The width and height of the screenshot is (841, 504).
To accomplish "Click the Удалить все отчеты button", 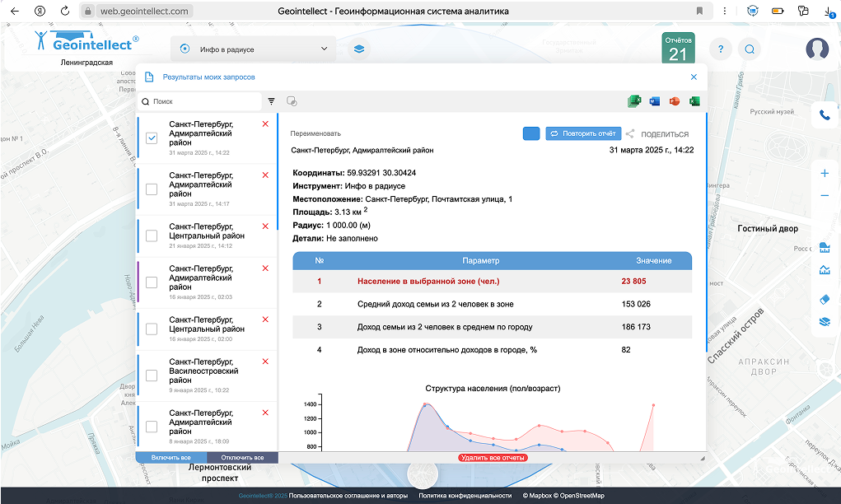I will [493, 457].
